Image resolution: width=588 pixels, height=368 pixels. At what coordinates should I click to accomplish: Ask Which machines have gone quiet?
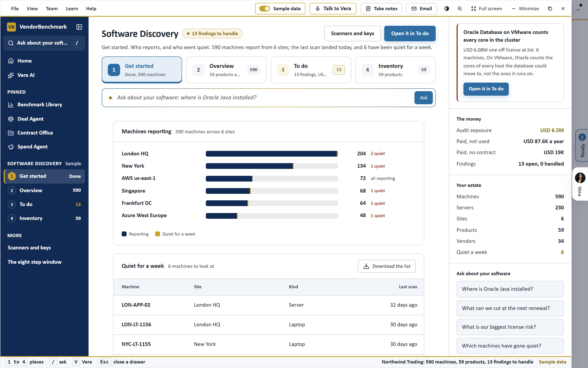(510, 346)
